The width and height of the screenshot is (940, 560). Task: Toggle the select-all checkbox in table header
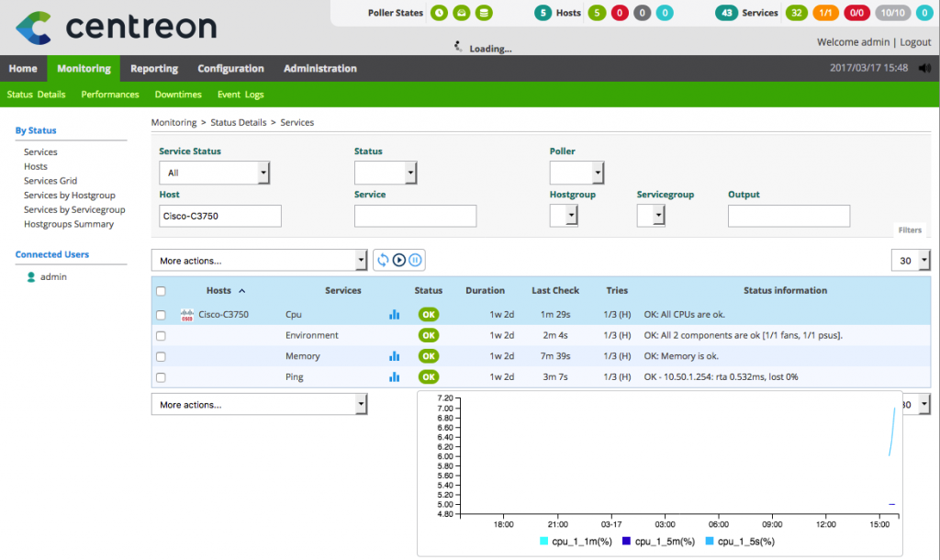161,291
